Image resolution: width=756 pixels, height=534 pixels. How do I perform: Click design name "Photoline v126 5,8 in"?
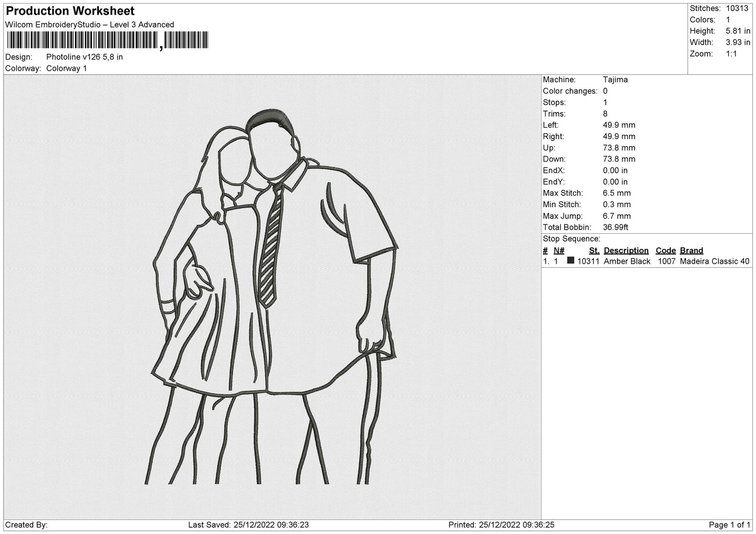click(x=85, y=57)
